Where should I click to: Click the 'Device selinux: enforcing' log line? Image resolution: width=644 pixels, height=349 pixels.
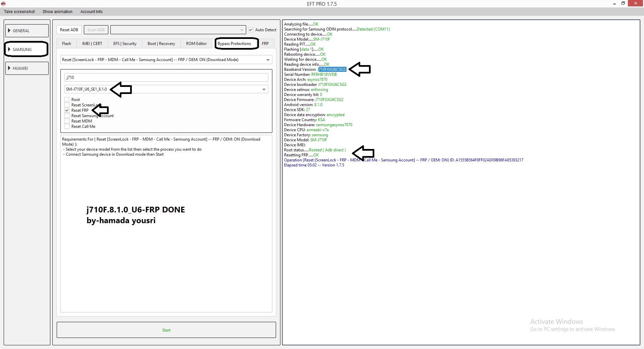[306, 90]
